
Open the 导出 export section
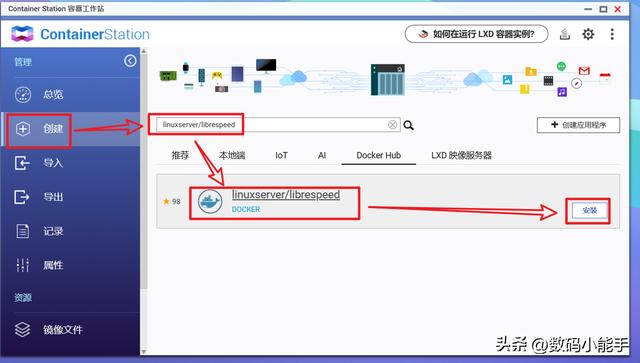pyautogui.click(x=70, y=197)
